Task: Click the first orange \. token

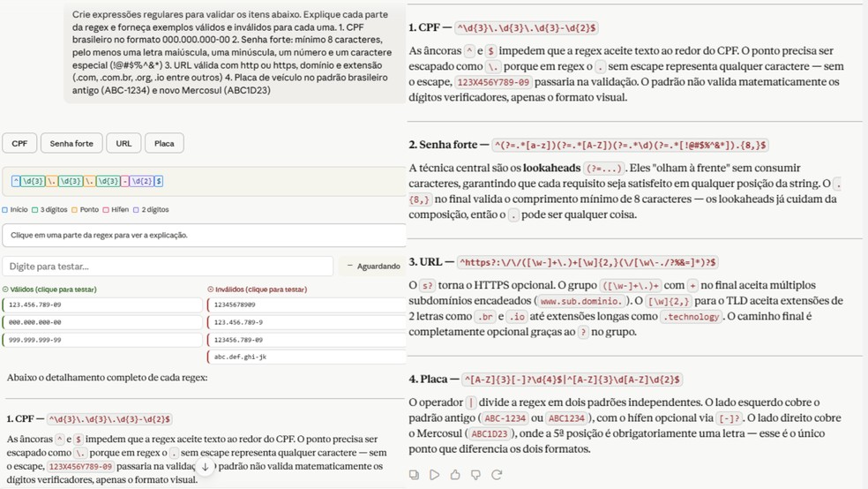Action: [51, 181]
